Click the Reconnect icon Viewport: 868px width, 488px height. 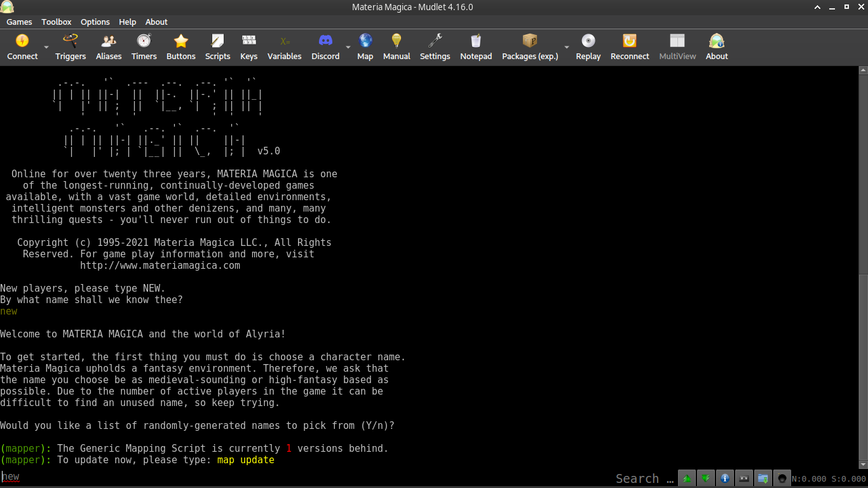[x=629, y=48]
